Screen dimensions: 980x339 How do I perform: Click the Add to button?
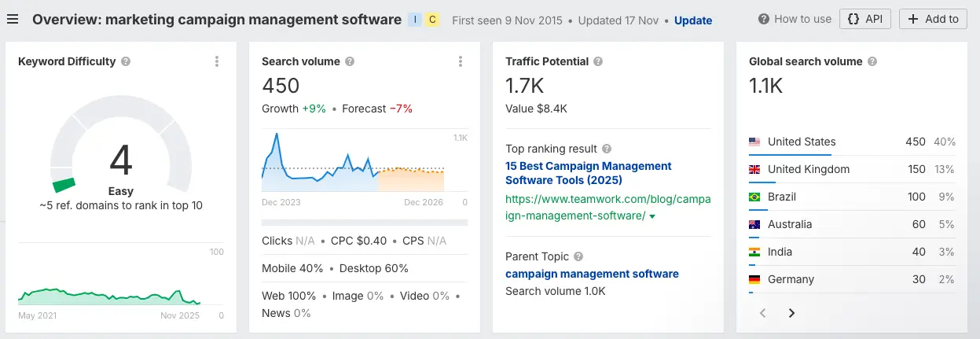pos(933,19)
